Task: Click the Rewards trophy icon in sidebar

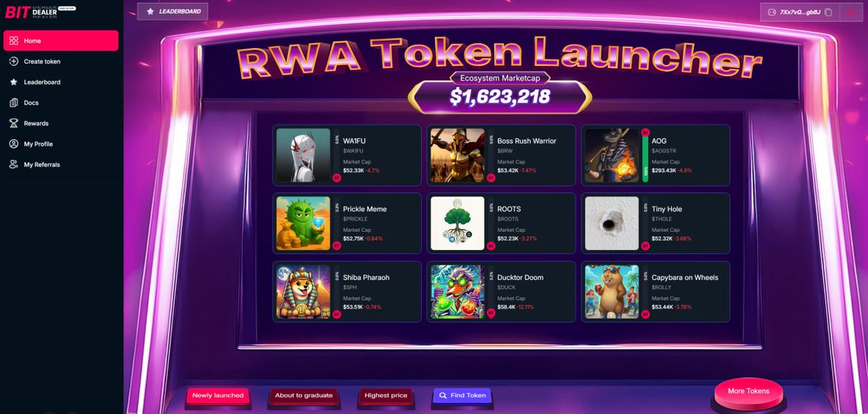Action: click(x=14, y=124)
